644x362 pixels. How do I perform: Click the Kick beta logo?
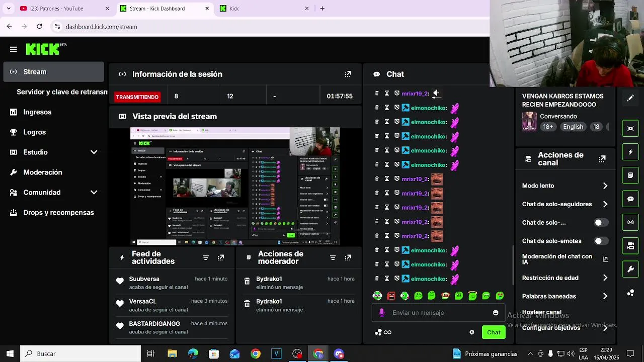46,49
